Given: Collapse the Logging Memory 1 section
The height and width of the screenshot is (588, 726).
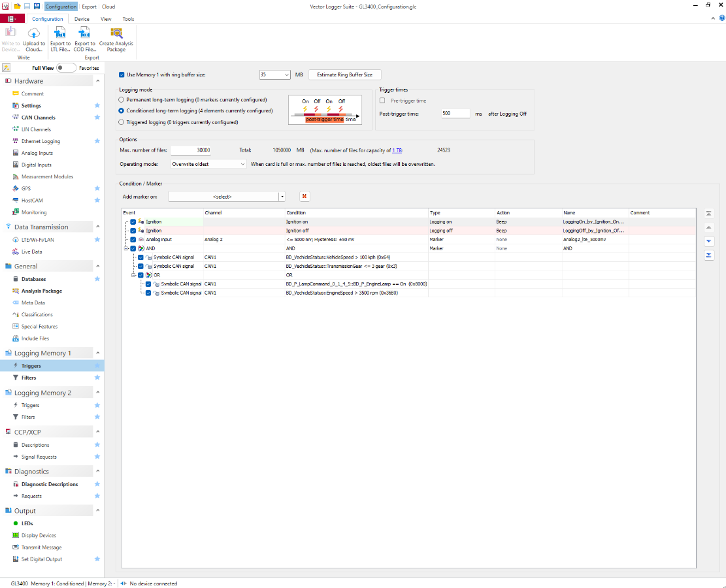Looking at the screenshot, I should pos(98,353).
